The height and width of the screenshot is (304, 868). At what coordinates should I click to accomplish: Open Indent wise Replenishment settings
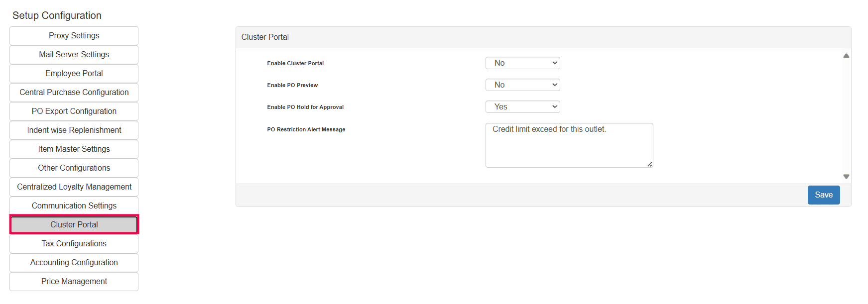point(74,130)
